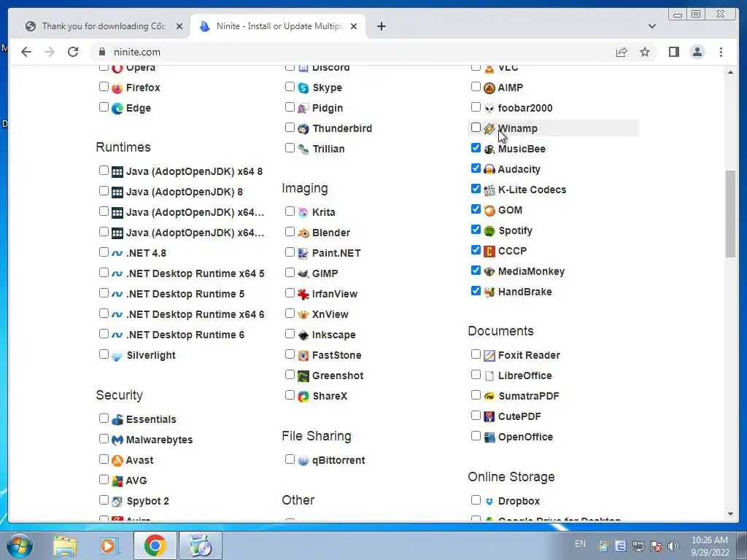Check the .NET 4.8 checkbox

104,252
